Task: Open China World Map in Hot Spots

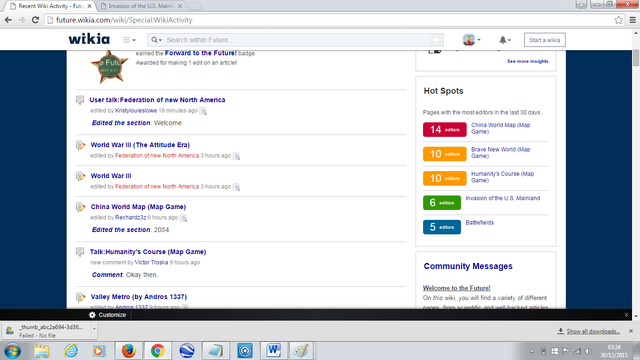Action: pos(500,128)
